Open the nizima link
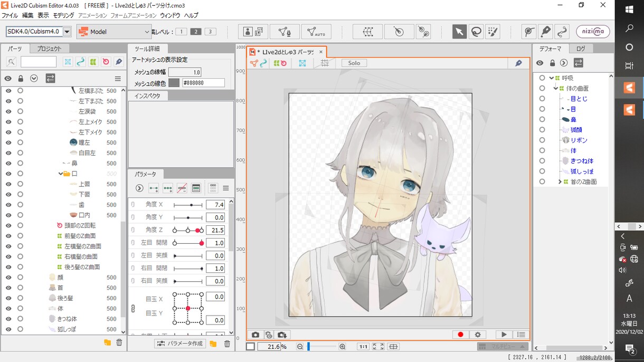The width and height of the screenshot is (644, 362). [593, 32]
